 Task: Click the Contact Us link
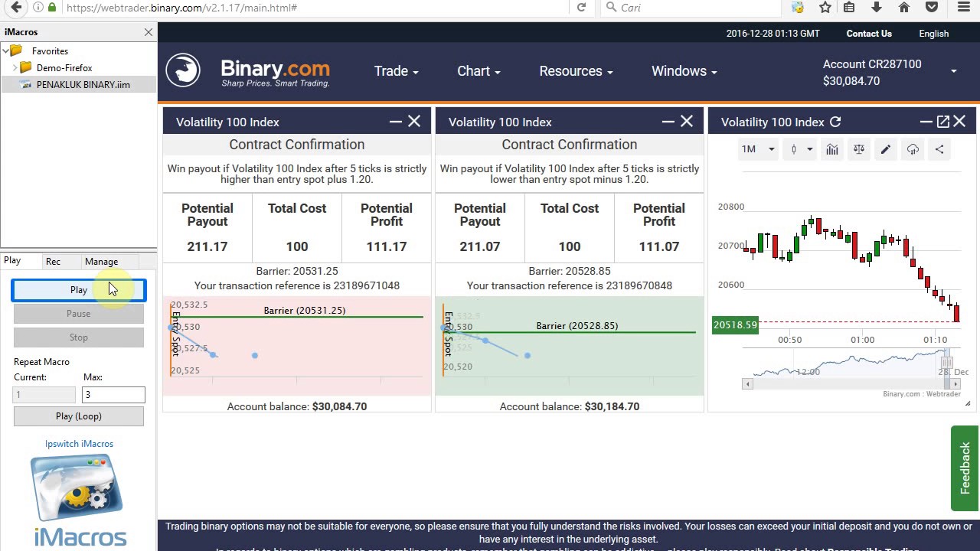[869, 34]
